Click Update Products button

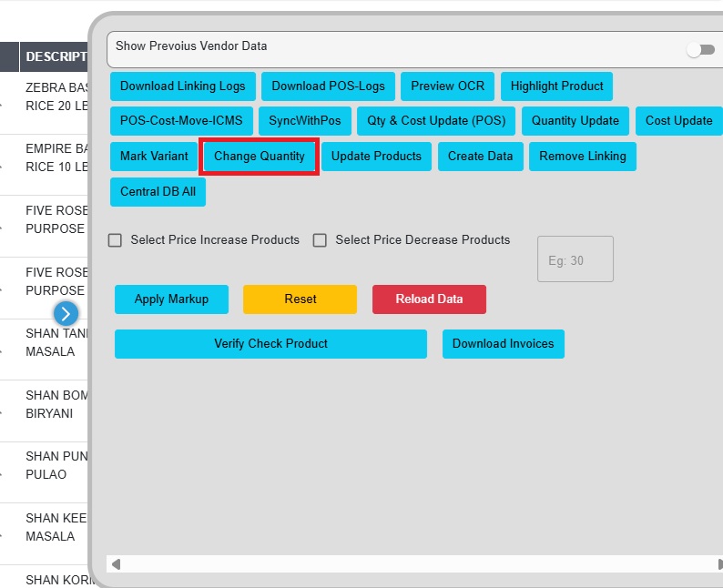376,157
